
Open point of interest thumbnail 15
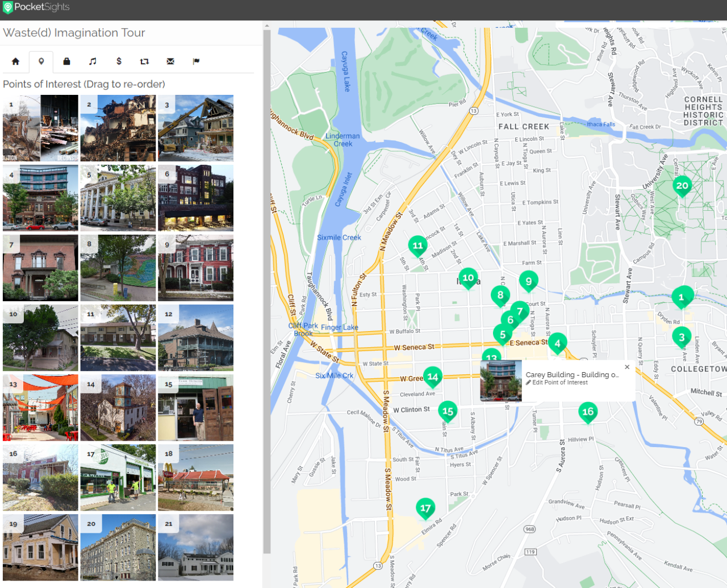(x=195, y=408)
